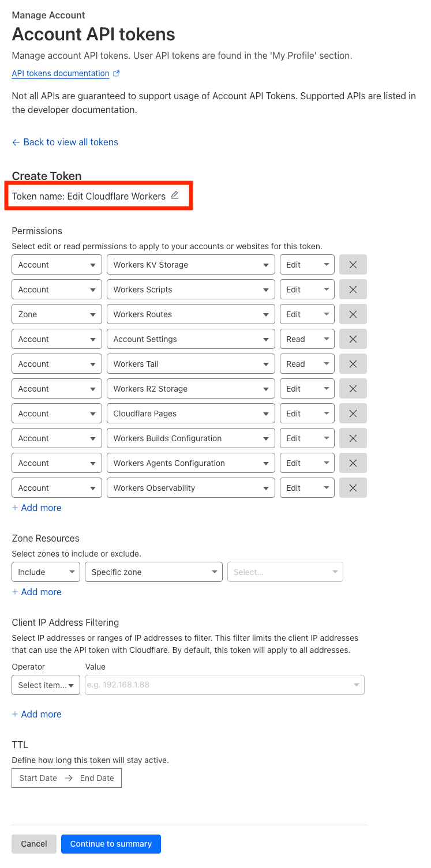The height and width of the screenshot is (868, 431).
Task: Delete the Workers R2 Storage permission row
Action: click(x=353, y=389)
